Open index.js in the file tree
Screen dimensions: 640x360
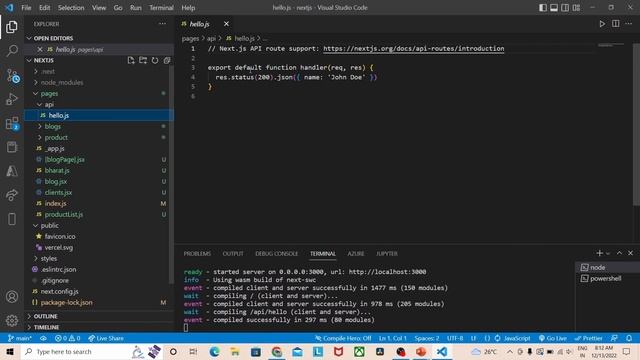(x=56, y=203)
